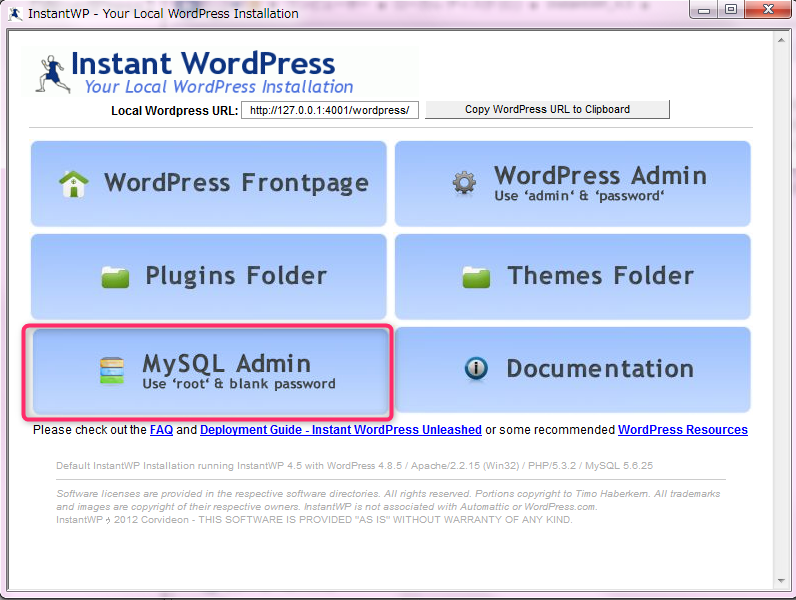The height and width of the screenshot is (600, 796).
Task: Visit the WordPress Resources link
Action: (682, 430)
